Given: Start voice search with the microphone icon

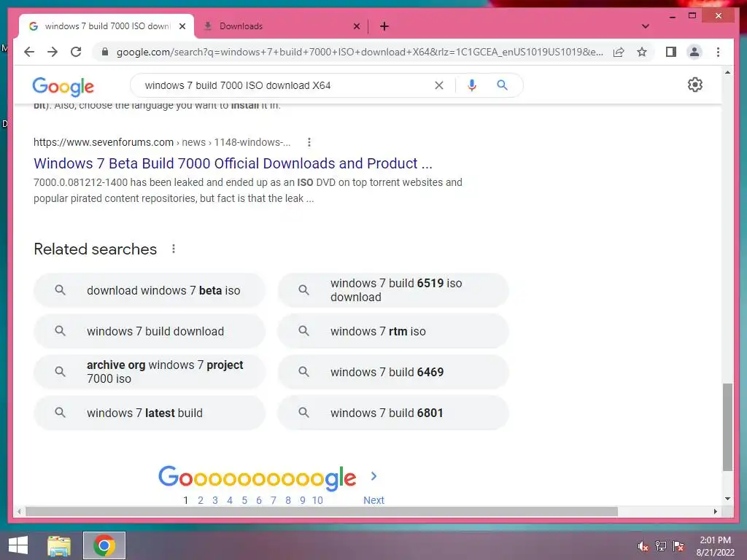Looking at the screenshot, I should coord(472,85).
